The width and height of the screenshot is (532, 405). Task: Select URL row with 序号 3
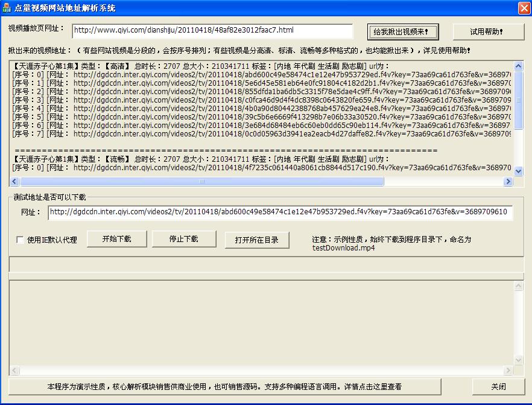[x=261, y=100]
